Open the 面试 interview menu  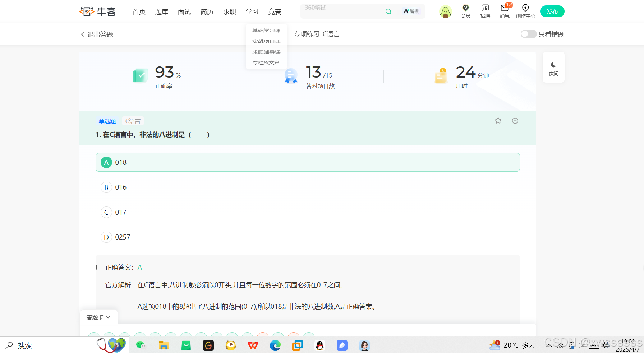[x=184, y=12]
